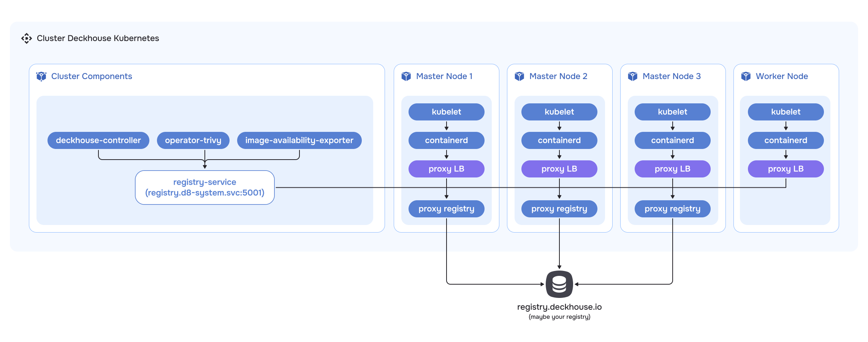Select kubelet in Master Node 1
The image size is (868, 342).
tap(446, 112)
